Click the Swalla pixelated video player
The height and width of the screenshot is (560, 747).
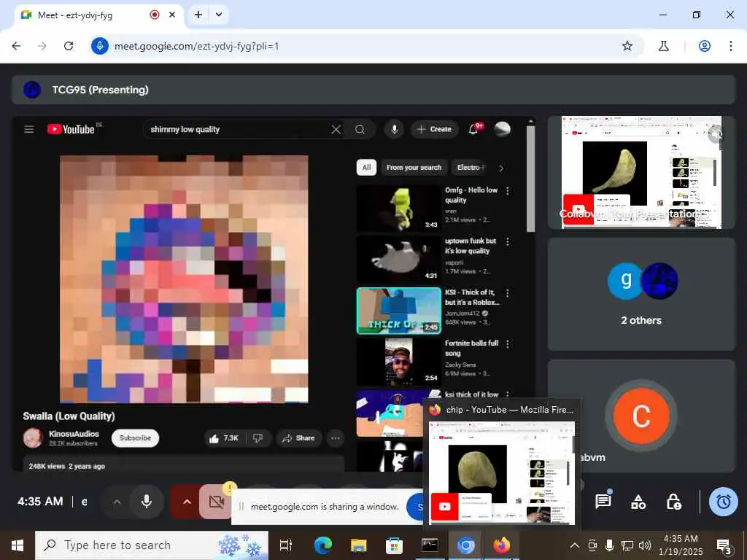[x=184, y=279]
